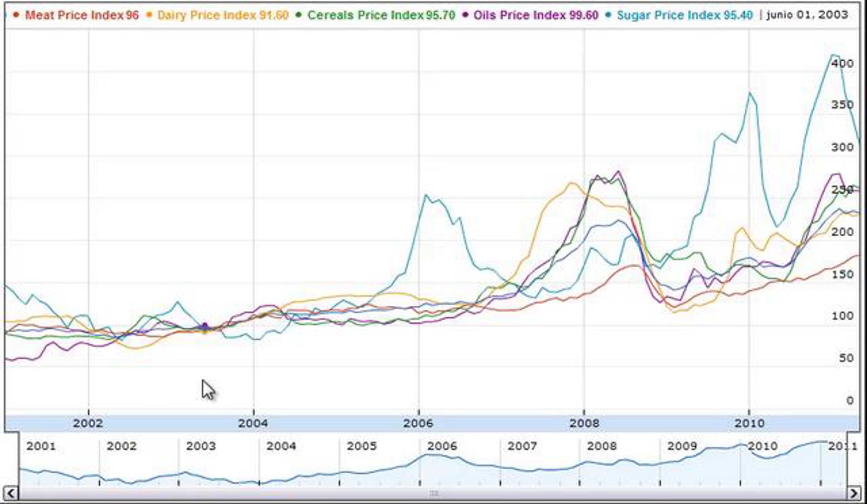Click the 2010 label on main axis
The height and width of the screenshot is (504, 867).
pyautogui.click(x=749, y=423)
